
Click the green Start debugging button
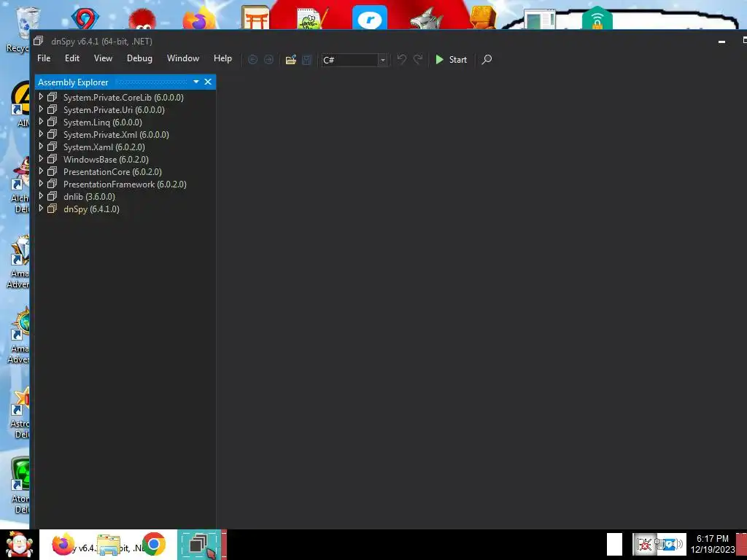tap(451, 60)
